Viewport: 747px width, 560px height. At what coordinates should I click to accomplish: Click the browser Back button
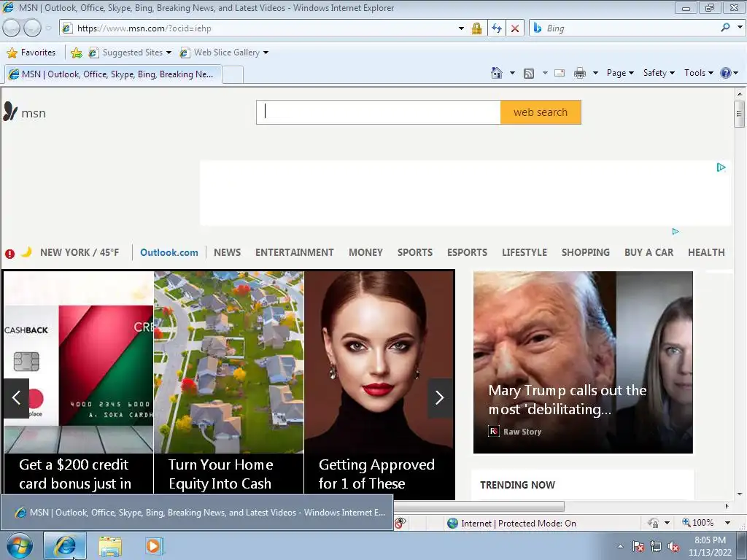pos(12,28)
